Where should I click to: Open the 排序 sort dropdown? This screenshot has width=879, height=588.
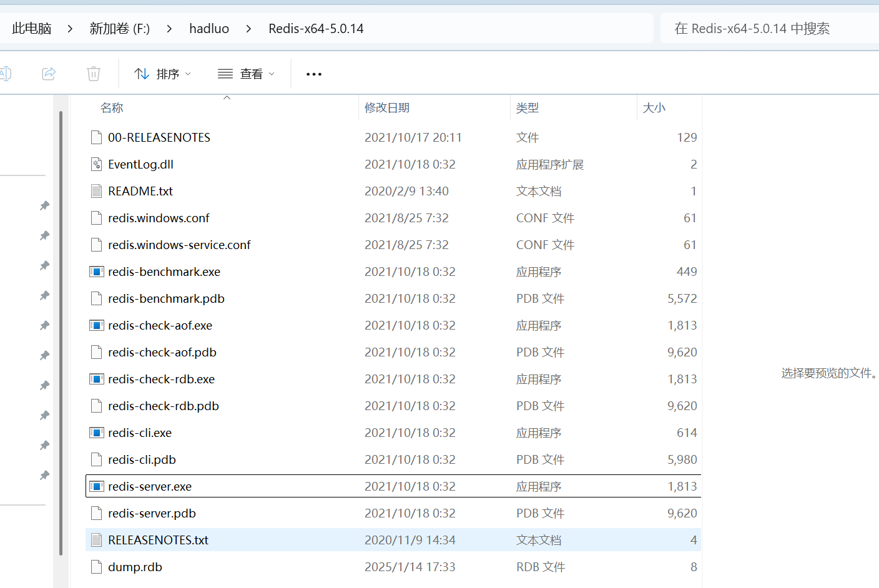pos(163,74)
